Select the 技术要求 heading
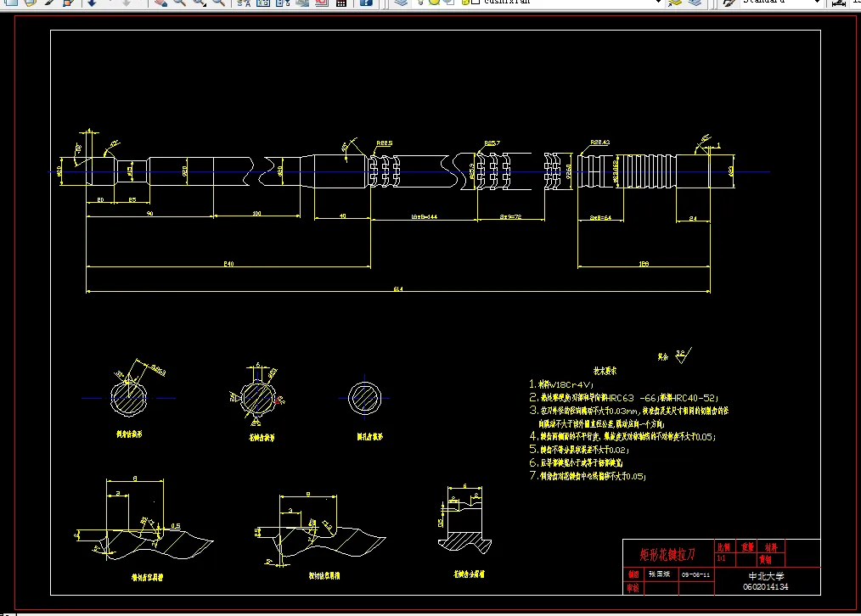Viewport: 861px width, 616px height. tap(605, 371)
